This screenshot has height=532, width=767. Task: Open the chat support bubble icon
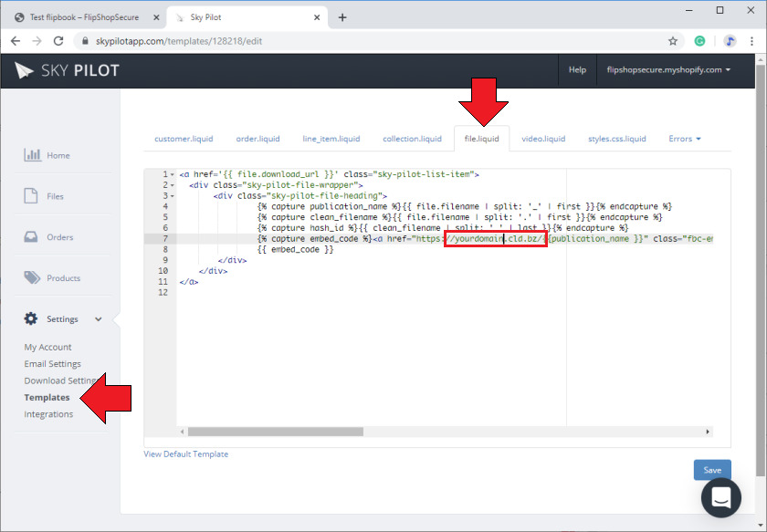coord(721,497)
